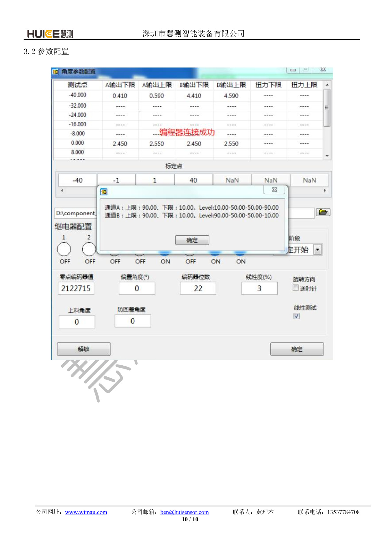The height and width of the screenshot is (555, 392).
Task: Click the 防回差角度 input field
Action: click(x=133, y=321)
